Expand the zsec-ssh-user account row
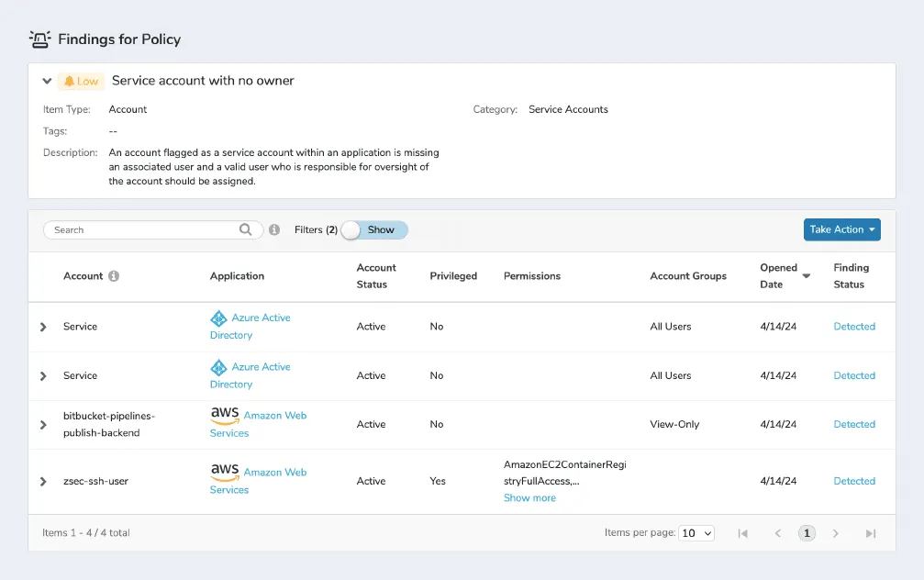 coord(43,482)
